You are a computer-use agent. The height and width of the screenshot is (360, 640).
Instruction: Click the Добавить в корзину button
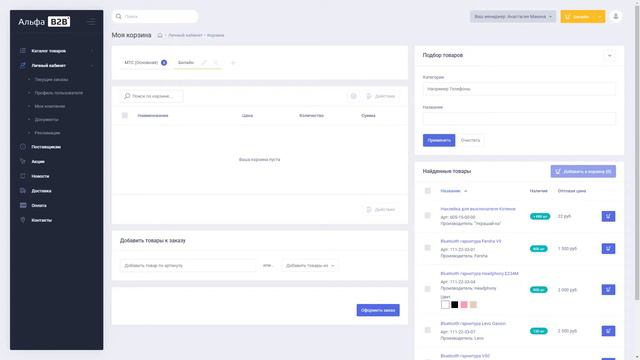tap(583, 171)
